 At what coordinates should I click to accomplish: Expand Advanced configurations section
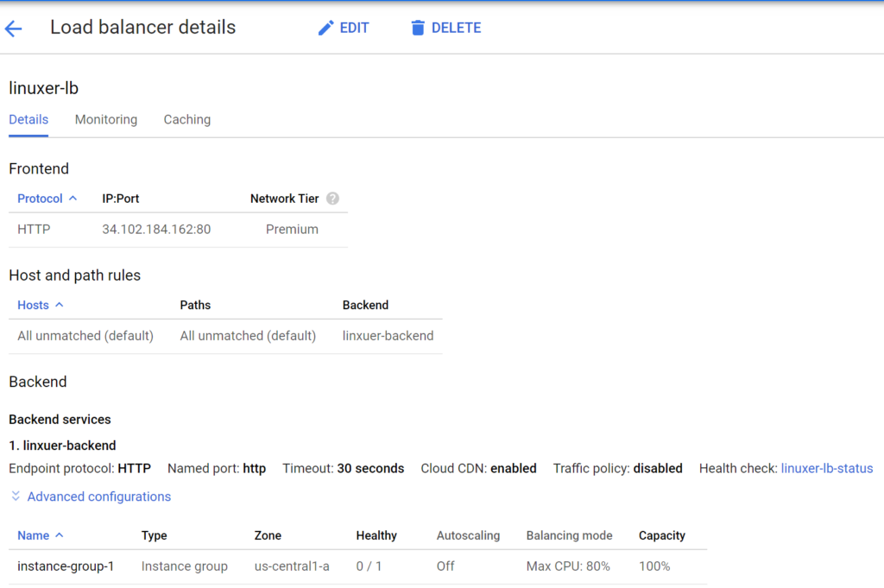tap(98, 496)
